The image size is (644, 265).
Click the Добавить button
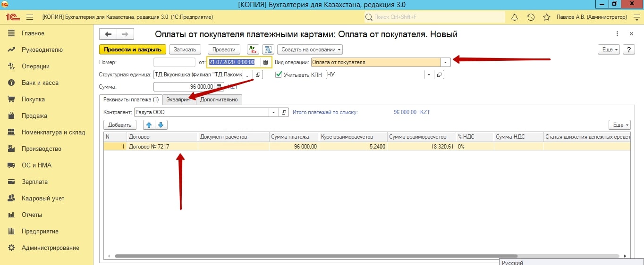click(x=119, y=125)
